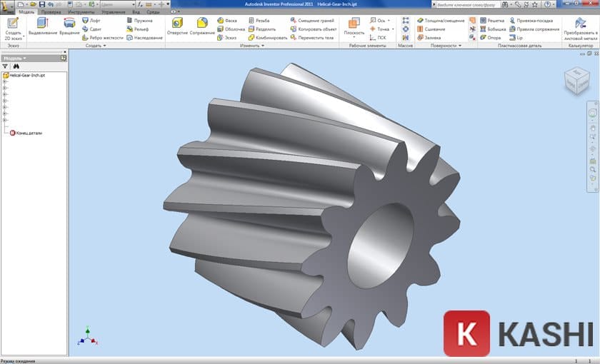
Task: Click the Пружина (Coil) tool
Action: click(139, 21)
